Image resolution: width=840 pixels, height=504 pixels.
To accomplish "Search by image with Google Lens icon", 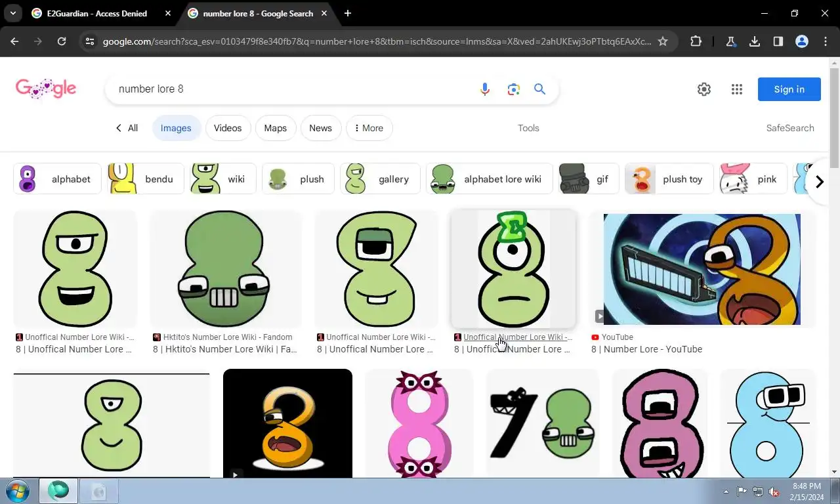I will [513, 89].
